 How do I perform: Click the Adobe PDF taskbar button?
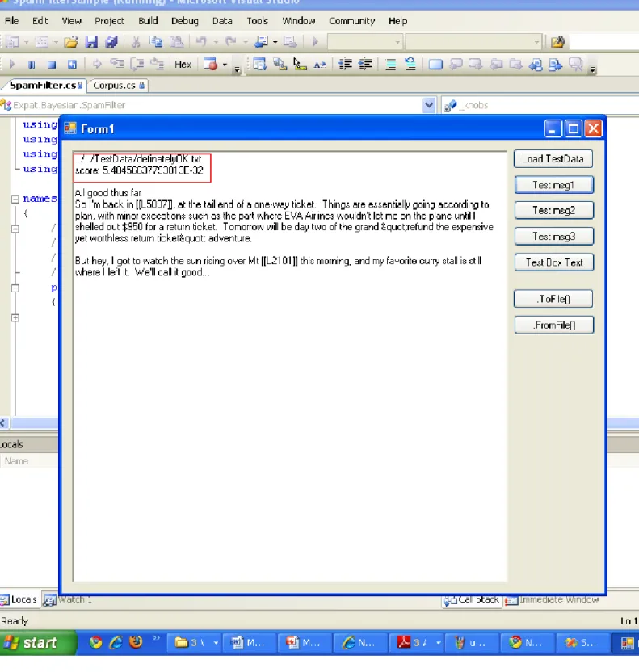416,643
